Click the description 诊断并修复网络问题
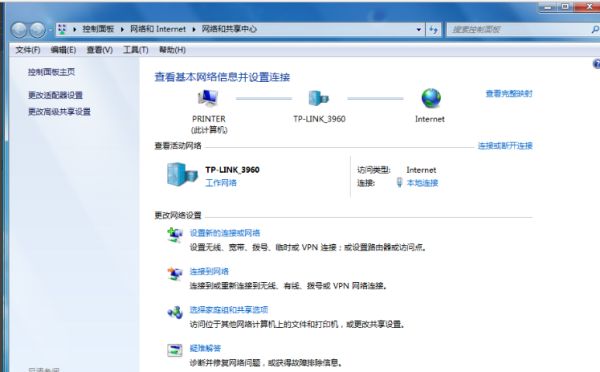 tap(266, 362)
